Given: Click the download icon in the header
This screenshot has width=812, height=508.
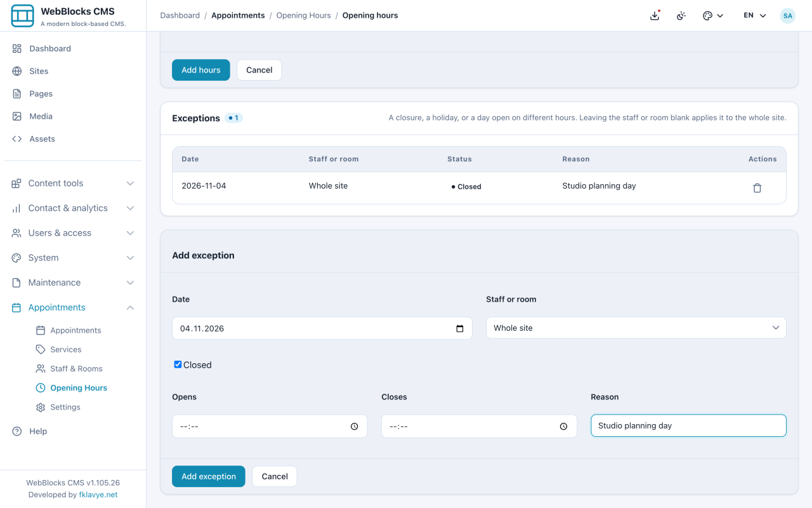Looking at the screenshot, I should point(655,16).
